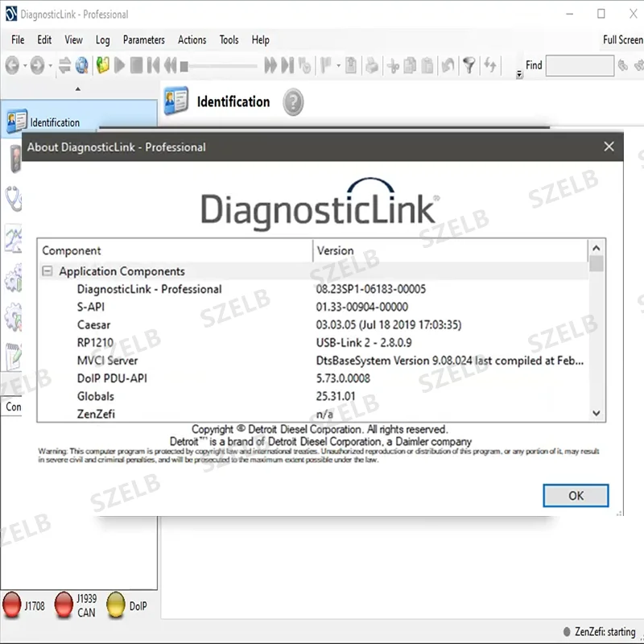Open the gears with play arrow sidebar icon
This screenshot has width=644, height=644.
pos(13,278)
